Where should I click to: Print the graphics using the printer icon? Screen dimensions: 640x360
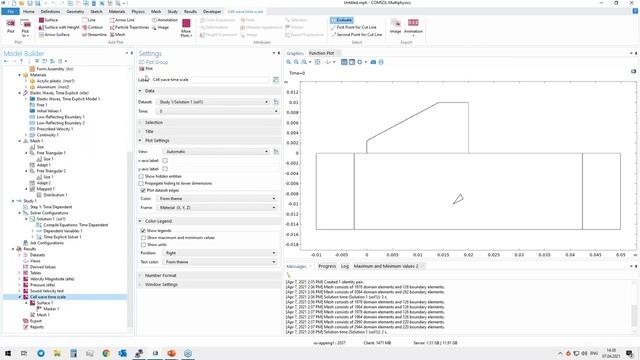point(381,62)
